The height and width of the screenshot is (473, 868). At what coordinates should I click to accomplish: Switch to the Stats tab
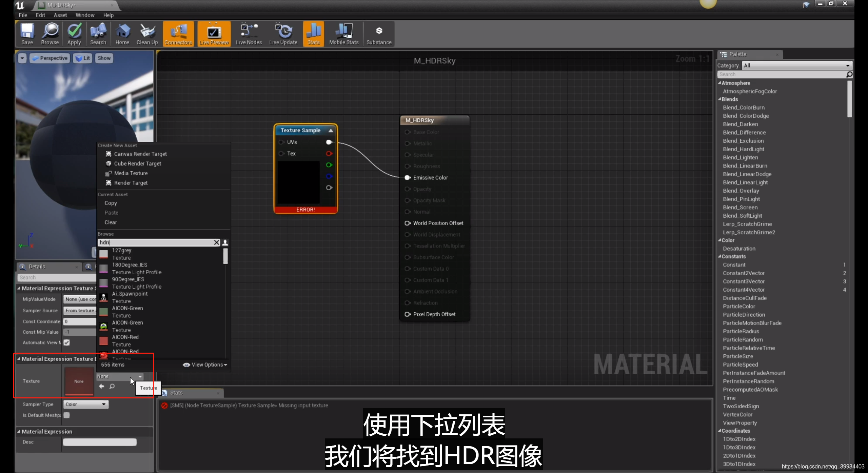176,393
